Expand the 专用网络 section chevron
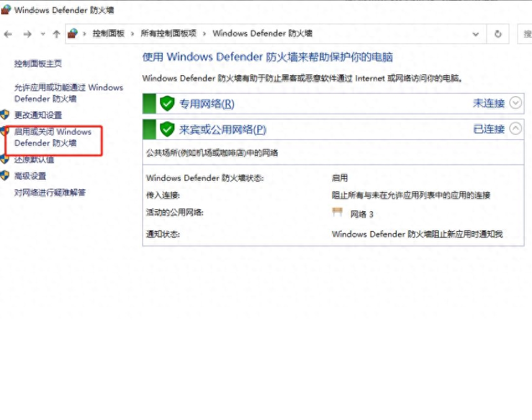 click(515, 103)
